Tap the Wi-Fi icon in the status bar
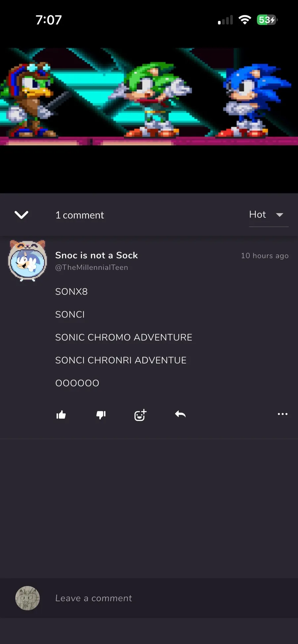The height and width of the screenshot is (644, 298). tap(245, 20)
